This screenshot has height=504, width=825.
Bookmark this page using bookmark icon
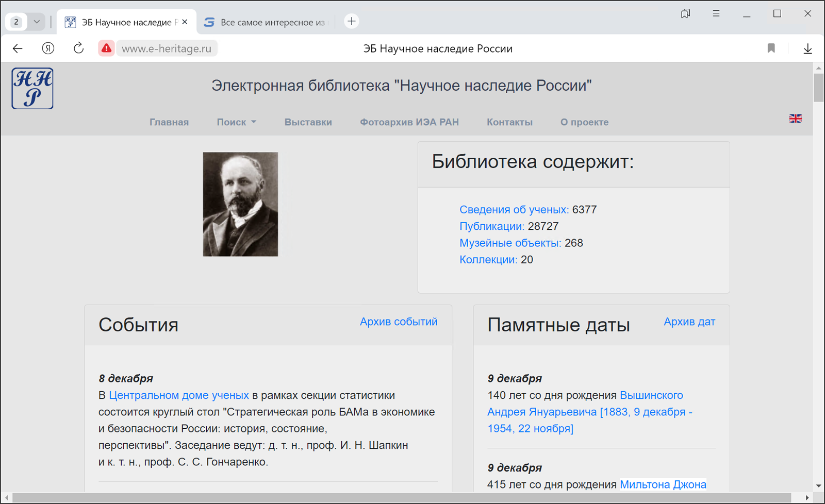coord(771,48)
